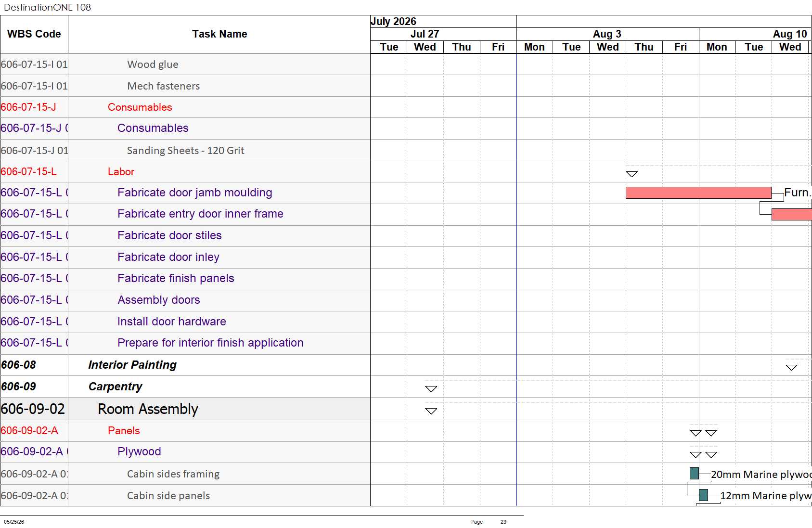Select the Fabricate entry door inner frame bar
This screenshot has height=528, width=812.
[x=792, y=214]
